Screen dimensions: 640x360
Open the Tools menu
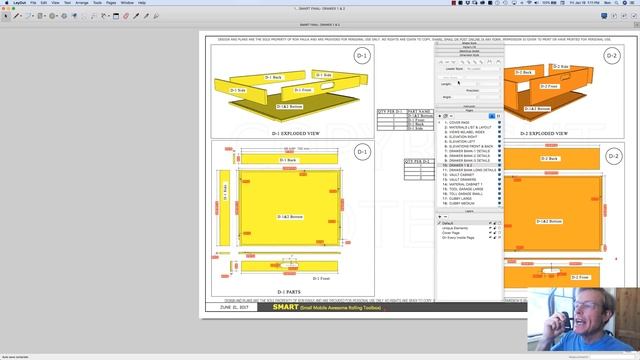click(98, 2)
